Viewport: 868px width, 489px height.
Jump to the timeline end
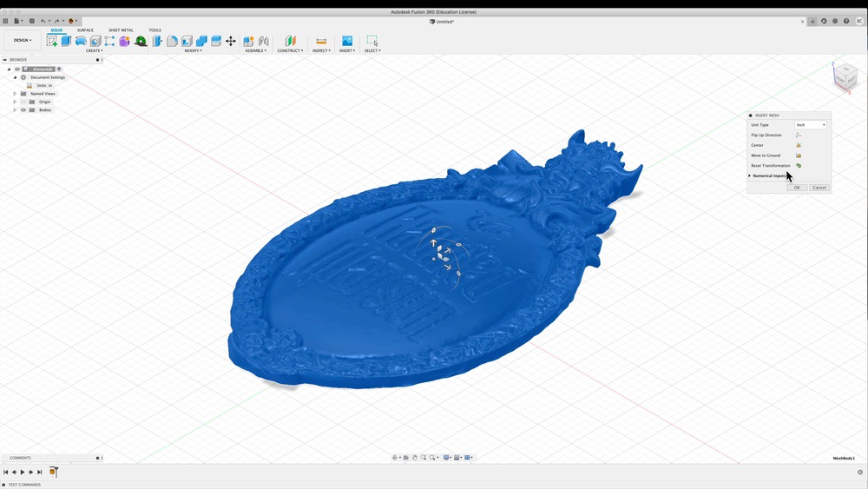click(39, 472)
